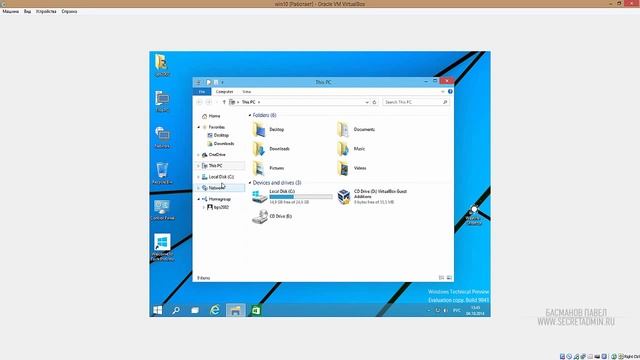Collapse the Folders (6) group

250,116
